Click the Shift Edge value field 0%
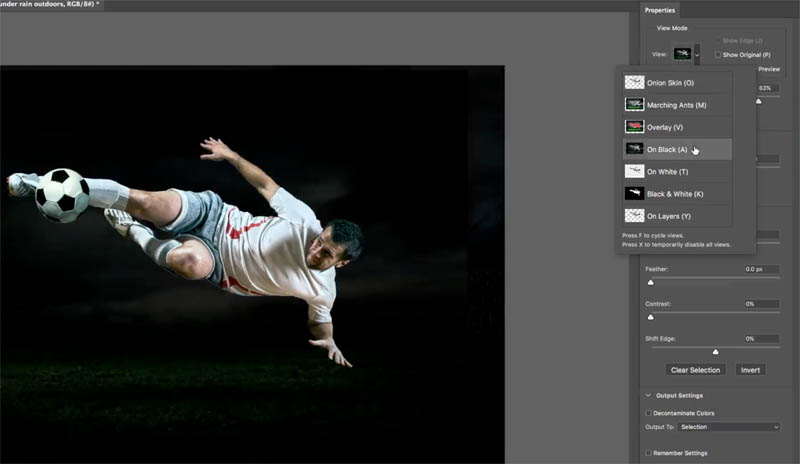Image resolution: width=800 pixels, height=464 pixels. tap(761, 338)
